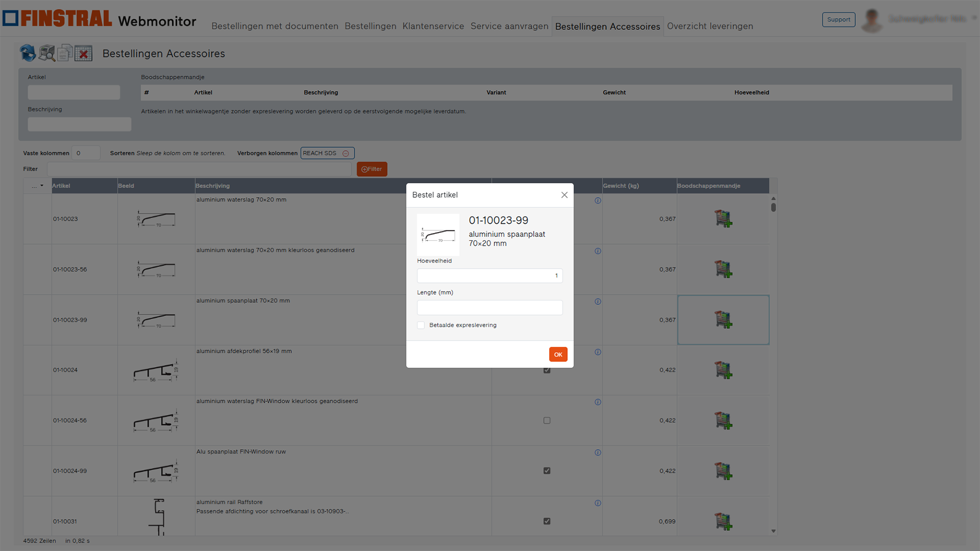
Task: Click the Artikel search field
Action: 74,92
